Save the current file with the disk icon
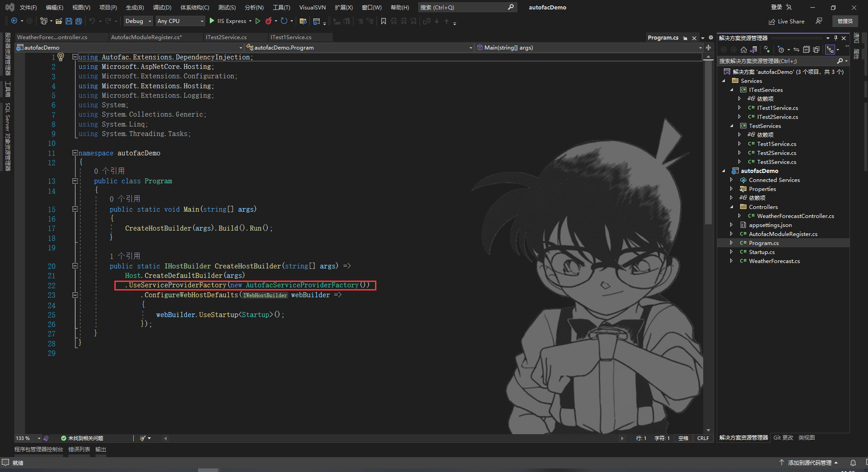The image size is (868, 472). 69,21
